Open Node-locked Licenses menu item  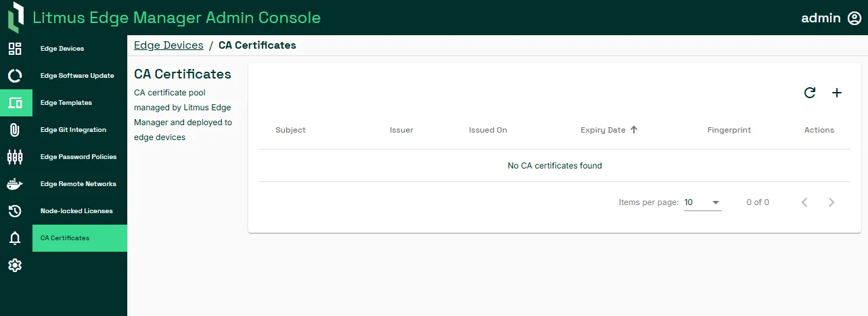tap(80, 211)
